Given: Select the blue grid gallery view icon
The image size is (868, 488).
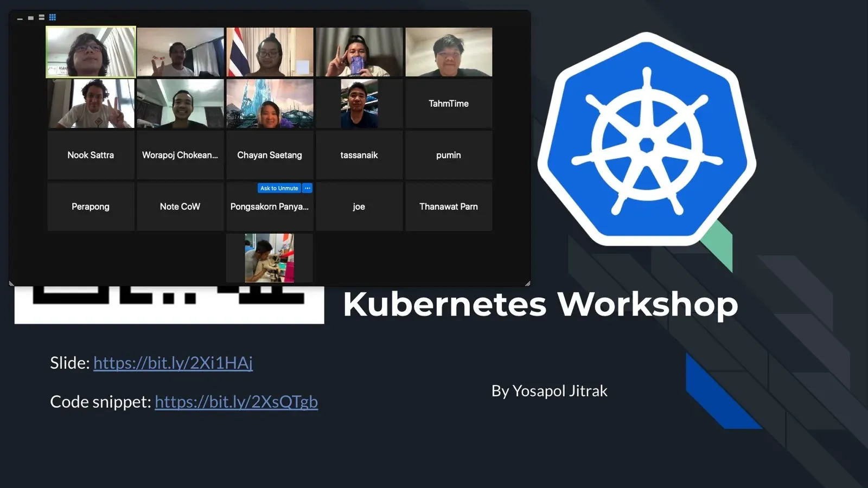Looking at the screenshot, I should 53,17.
